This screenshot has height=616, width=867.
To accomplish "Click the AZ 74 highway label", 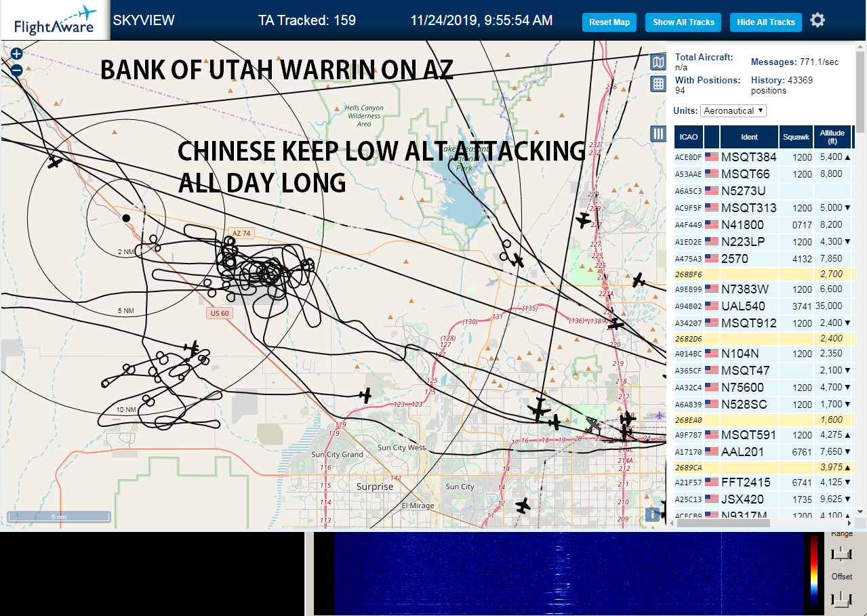I will click(x=241, y=233).
